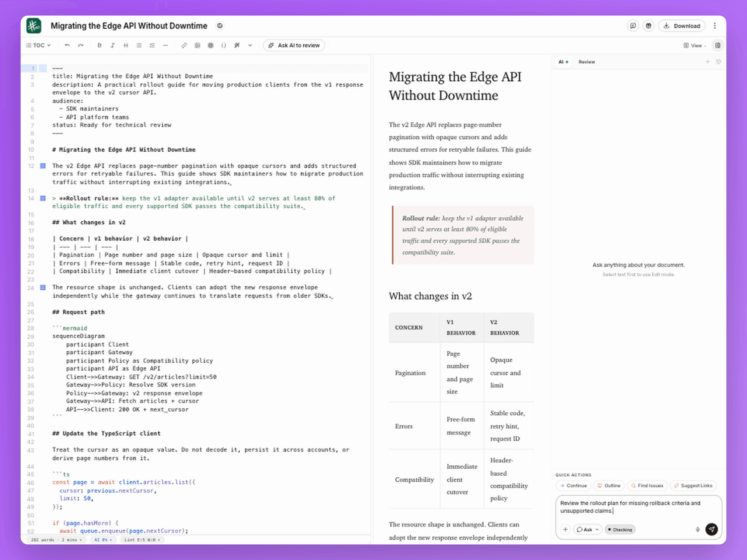
Task: Toggle bold formatting
Action: [x=100, y=45]
